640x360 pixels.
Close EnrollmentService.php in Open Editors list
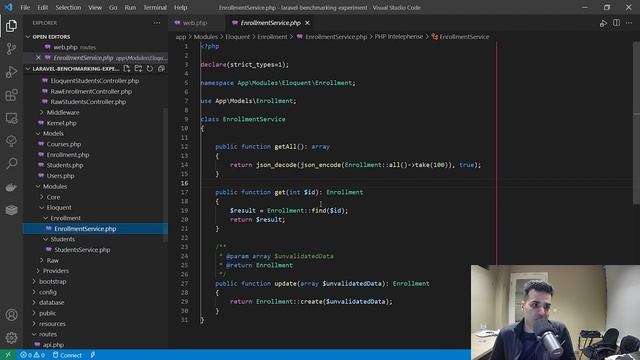click(38, 58)
